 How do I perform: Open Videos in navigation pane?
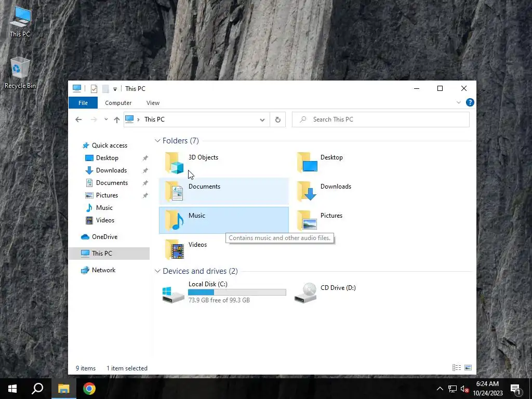click(105, 220)
